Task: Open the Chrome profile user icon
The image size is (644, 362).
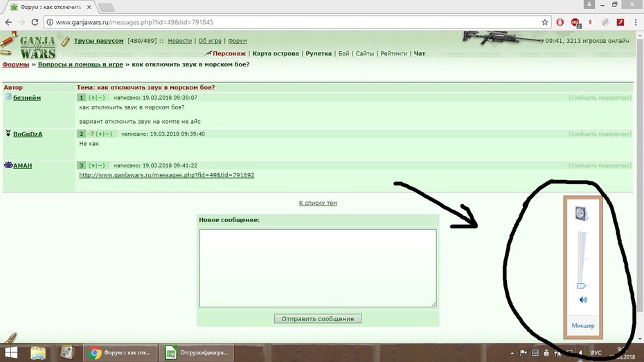Action: [x=589, y=4]
